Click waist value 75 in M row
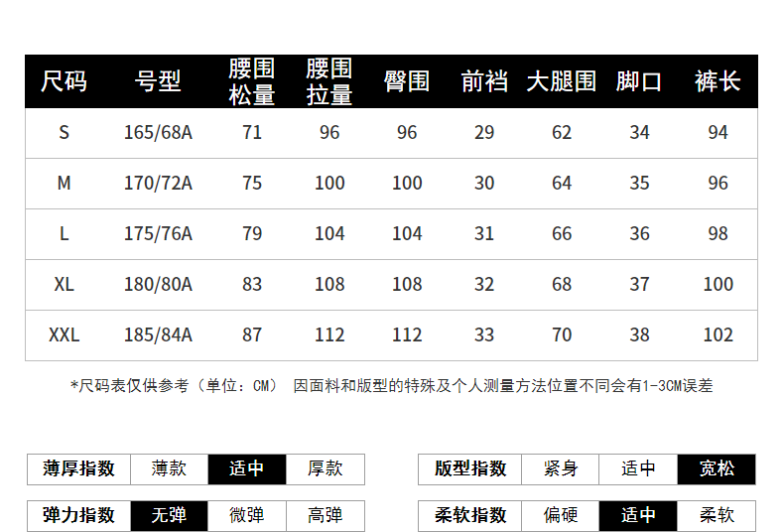This screenshot has height=532, width=784. (252, 183)
